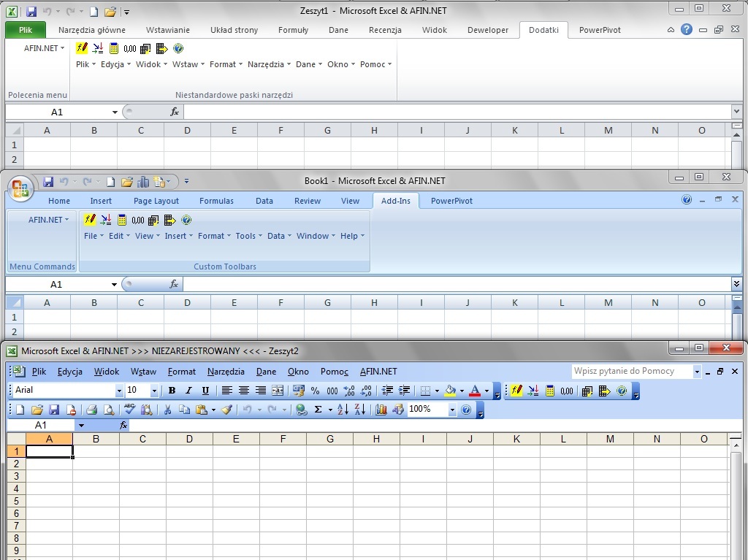The width and height of the screenshot is (748, 560).
Task: Apply Currency style in Zeszyt2 toolbar
Action: [299, 391]
